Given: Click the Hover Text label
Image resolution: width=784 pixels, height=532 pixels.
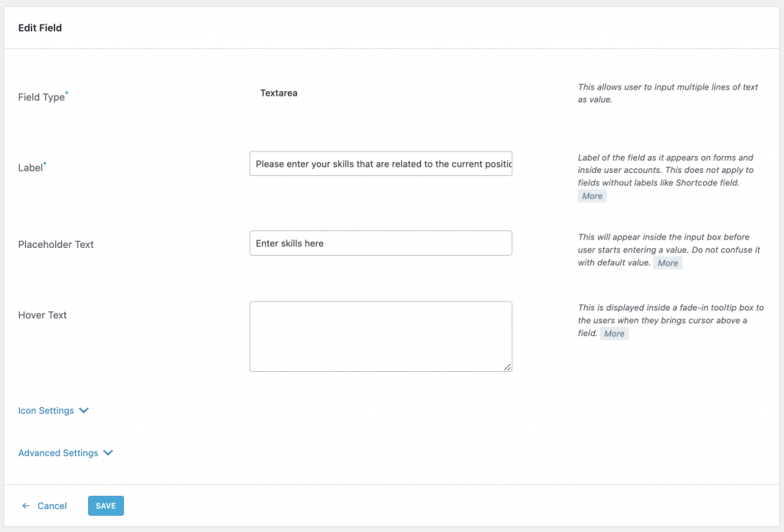Looking at the screenshot, I should pos(42,315).
